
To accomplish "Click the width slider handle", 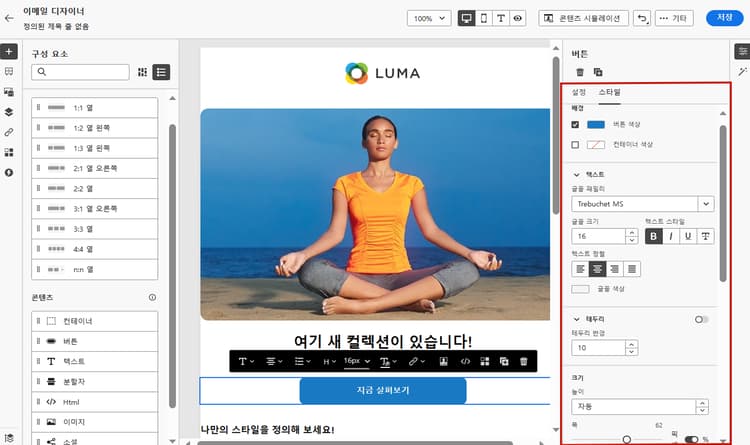I will (x=627, y=439).
